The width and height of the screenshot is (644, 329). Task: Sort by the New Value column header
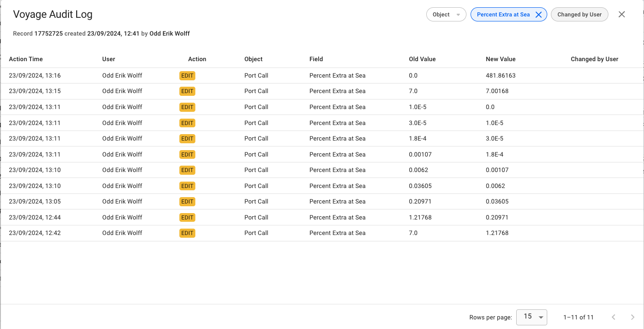pyautogui.click(x=501, y=59)
